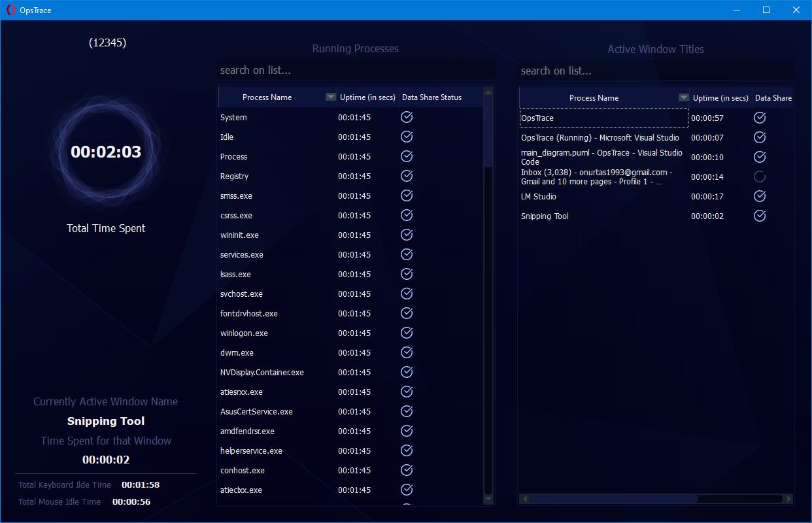The image size is (812, 523).
Task: Click data share status icon for winlogon.exe
Action: tap(407, 333)
